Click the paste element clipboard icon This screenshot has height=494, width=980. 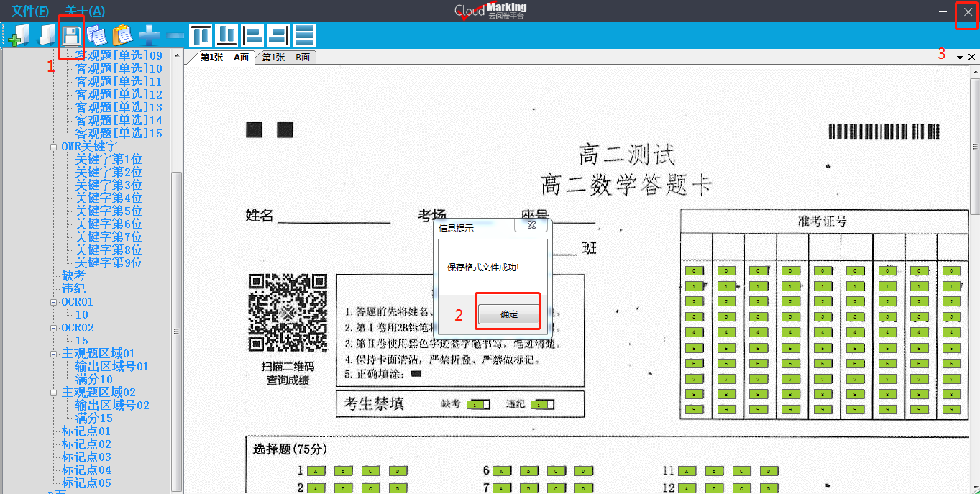pyautogui.click(x=122, y=35)
